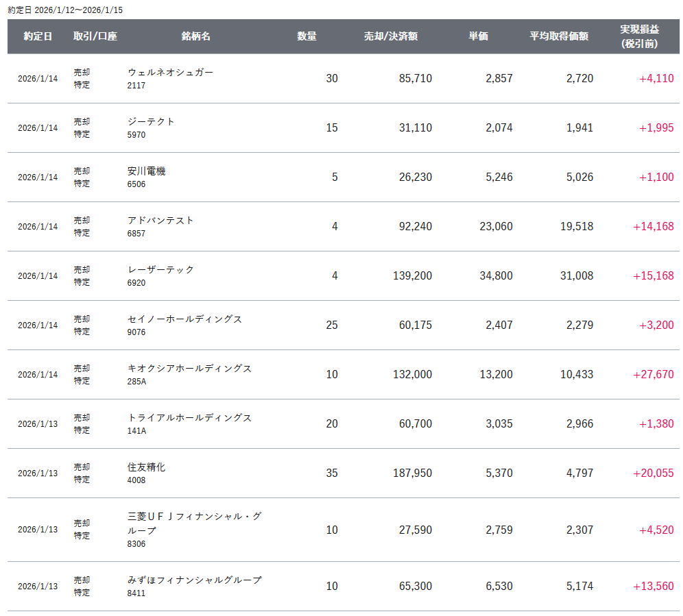Viewport: 683px width, 616px height.
Task: Select the 住友精化 stock name
Action: [146, 467]
